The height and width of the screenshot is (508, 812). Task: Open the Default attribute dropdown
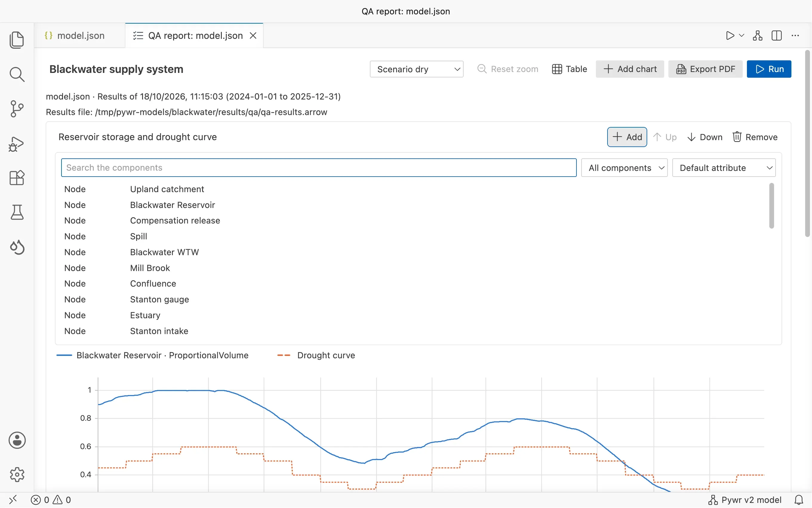[x=724, y=168]
